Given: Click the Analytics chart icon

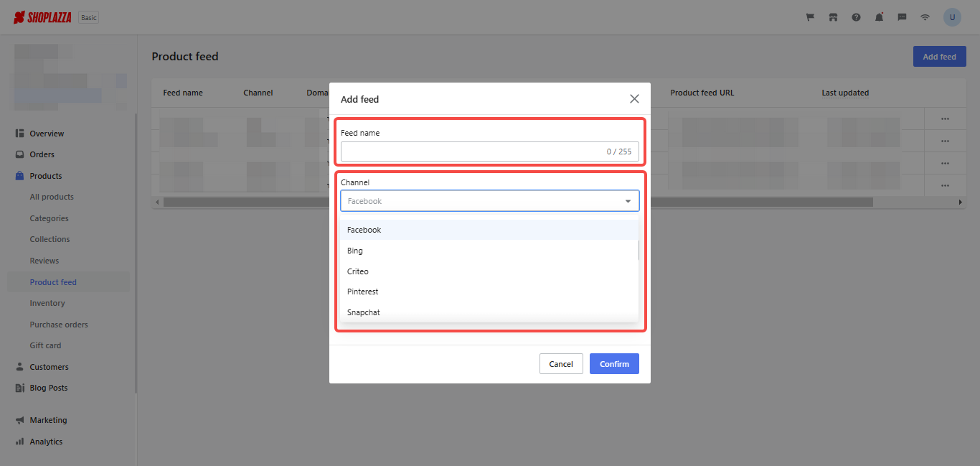Looking at the screenshot, I should click(x=20, y=442).
